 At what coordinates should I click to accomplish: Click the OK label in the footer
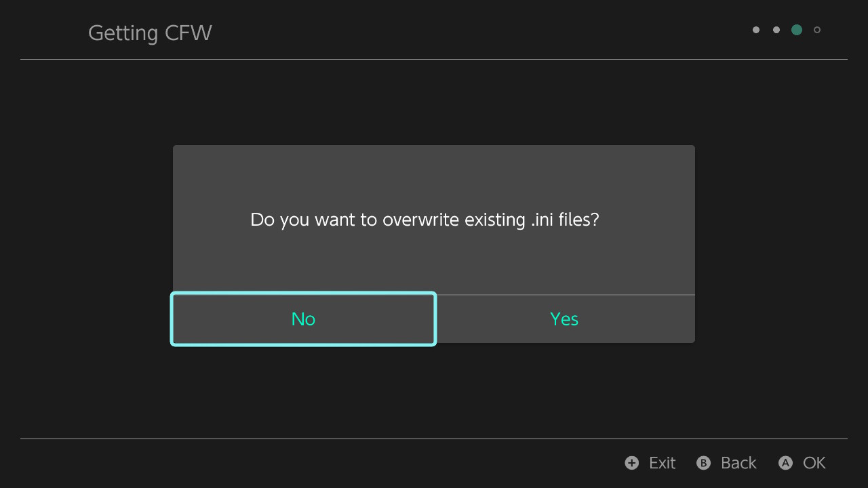812,463
